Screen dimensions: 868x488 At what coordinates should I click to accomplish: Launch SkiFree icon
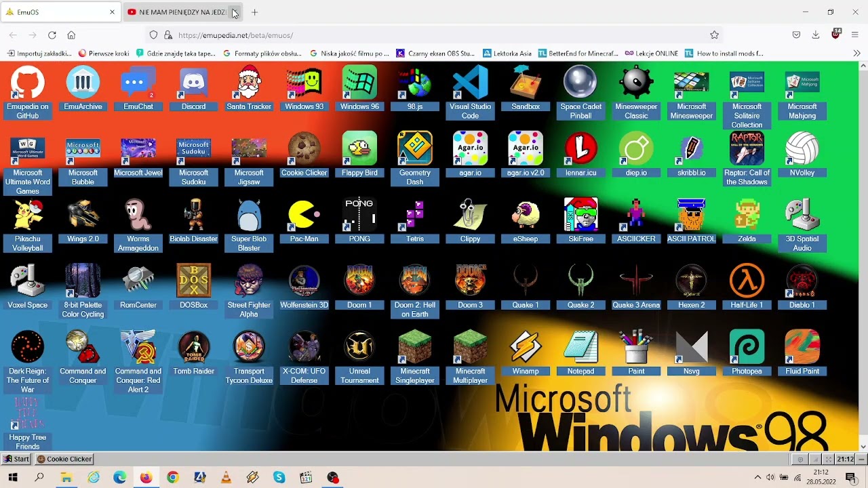point(580,221)
